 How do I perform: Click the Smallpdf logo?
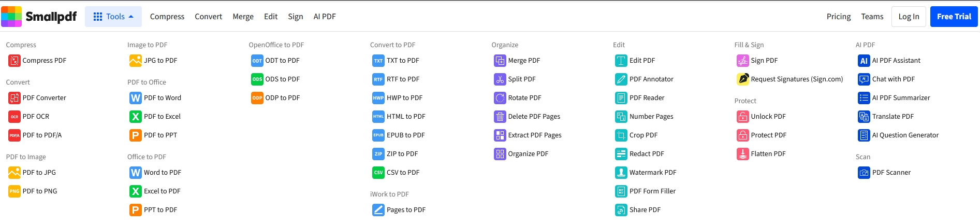pos(39,17)
